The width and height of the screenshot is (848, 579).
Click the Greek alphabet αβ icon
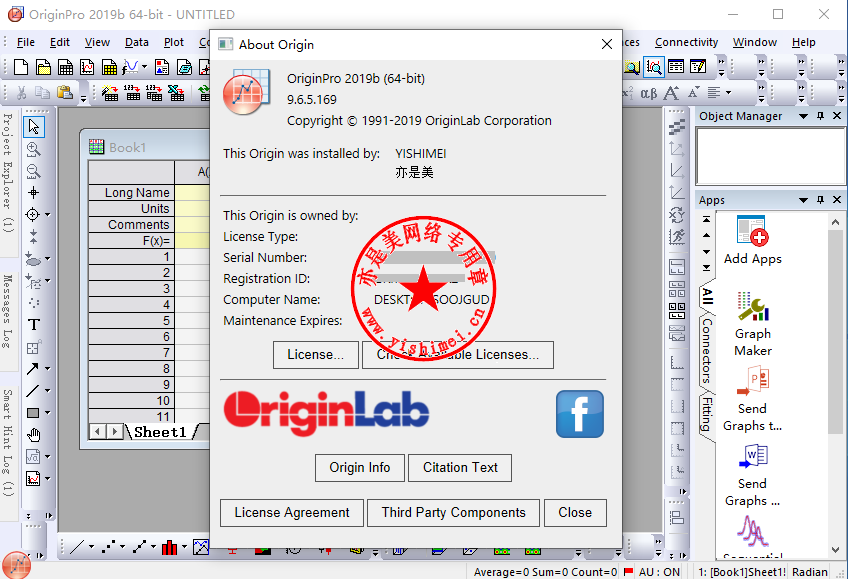(648, 93)
